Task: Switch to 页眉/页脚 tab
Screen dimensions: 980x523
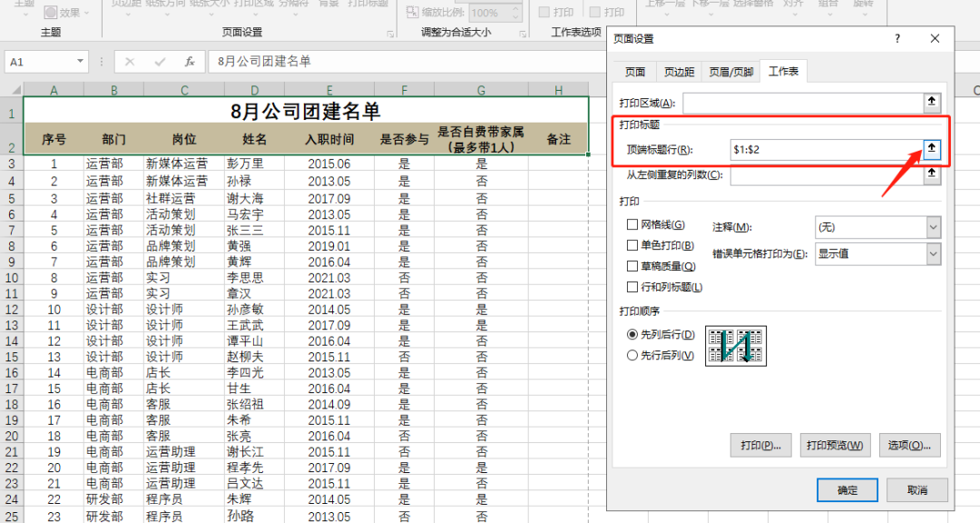Action: 731,72
